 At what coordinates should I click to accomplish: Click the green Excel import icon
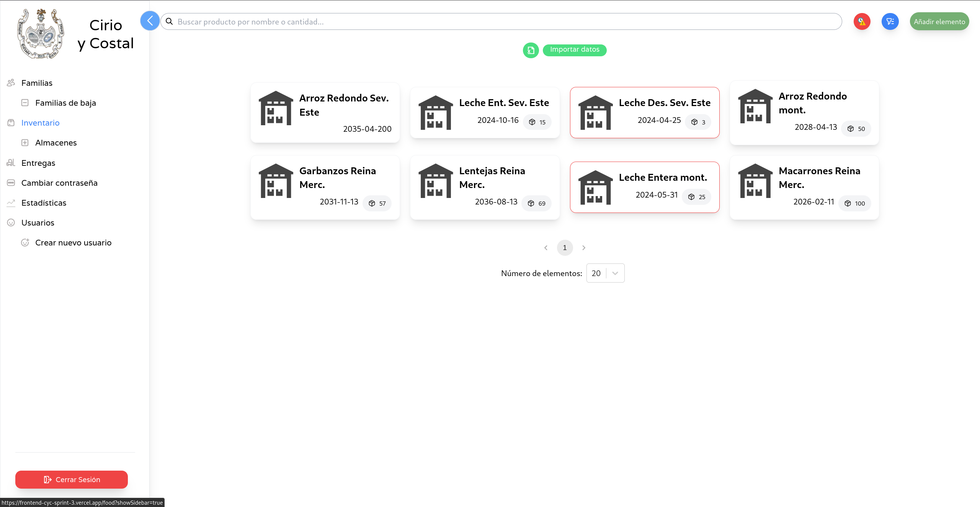[x=531, y=50]
